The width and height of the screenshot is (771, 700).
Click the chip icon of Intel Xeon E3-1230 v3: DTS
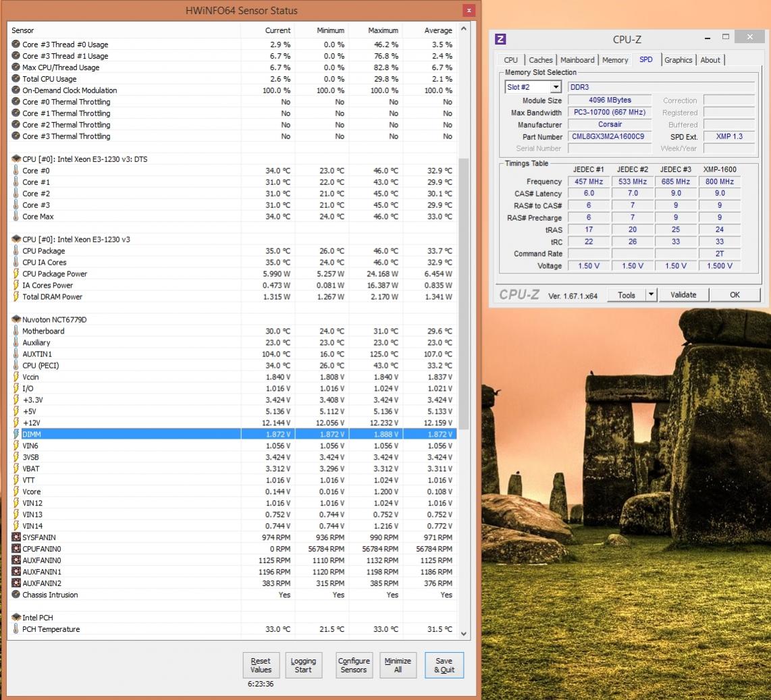point(16,159)
